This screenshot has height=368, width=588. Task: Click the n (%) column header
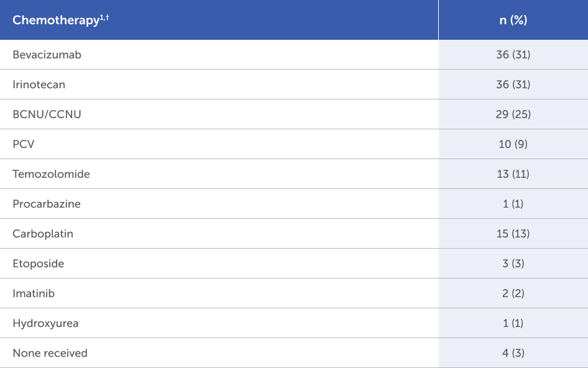tap(513, 20)
